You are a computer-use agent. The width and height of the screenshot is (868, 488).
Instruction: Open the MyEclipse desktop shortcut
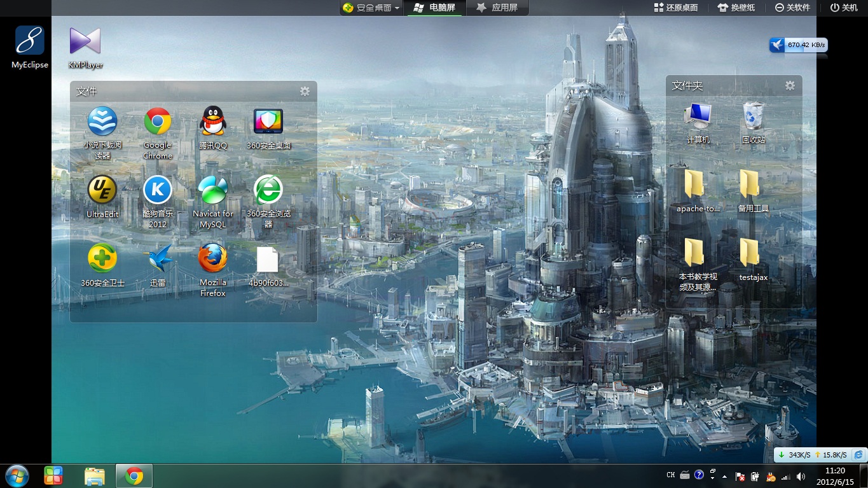(x=30, y=47)
